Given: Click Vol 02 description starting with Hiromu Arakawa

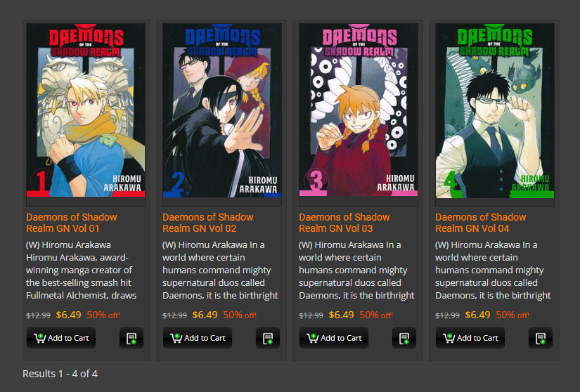Looking at the screenshot, I should click(220, 270).
